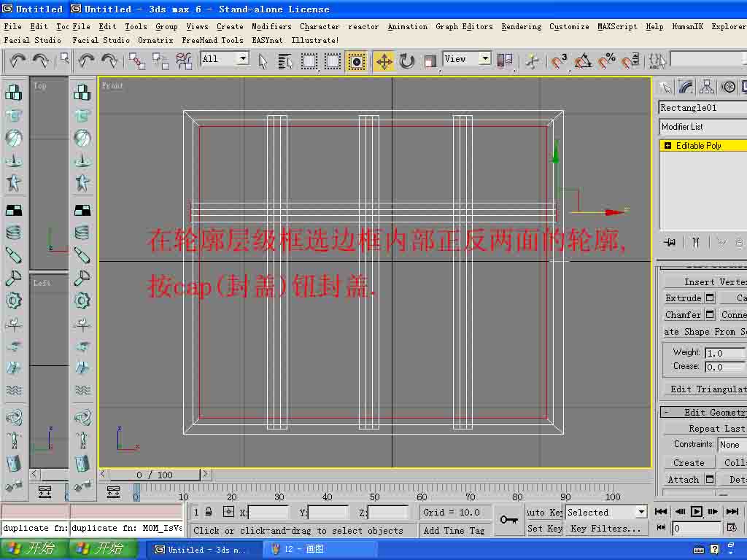Open the Selected key filter dropdown
747x560 pixels.
pos(606,513)
